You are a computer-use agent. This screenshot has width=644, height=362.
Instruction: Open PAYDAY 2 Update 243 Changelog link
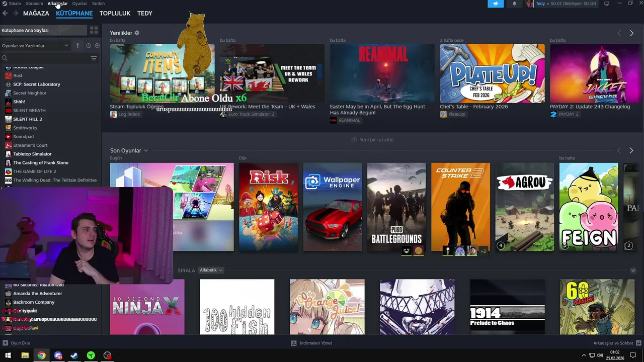coord(590,107)
